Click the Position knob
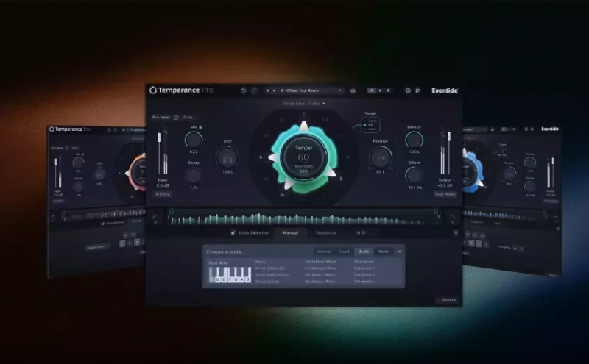This screenshot has width=589, height=364. [381, 158]
